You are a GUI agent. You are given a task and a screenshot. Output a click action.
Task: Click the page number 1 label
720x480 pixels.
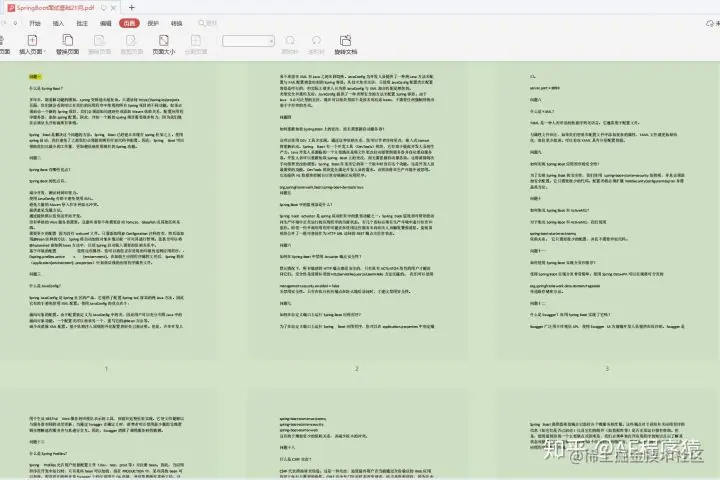(106, 369)
